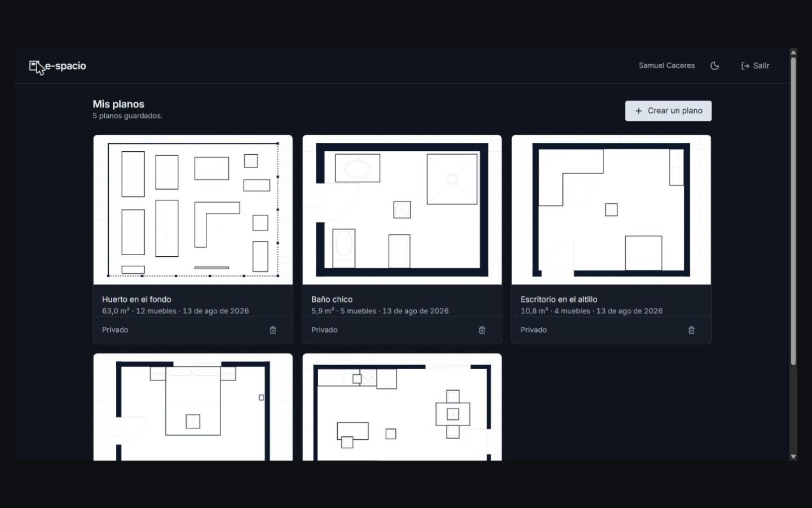Viewport: 812px width, 508px height.
Task: Select the Huerto en el fondo title
Action: pos(136,299)
